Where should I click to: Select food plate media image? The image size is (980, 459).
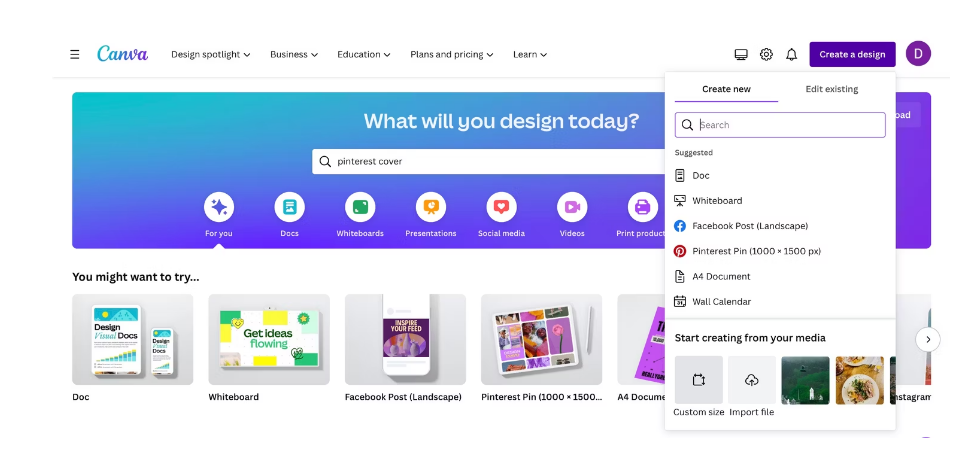860,380
